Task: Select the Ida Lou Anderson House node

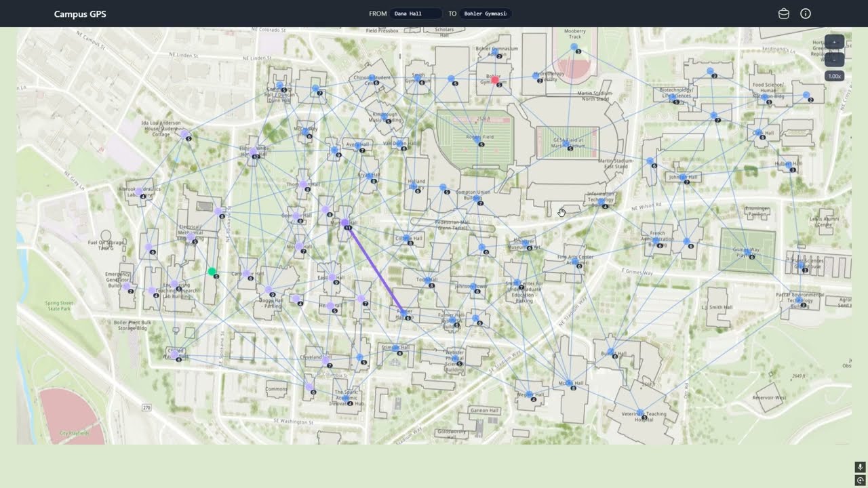Action: point(185,134)
